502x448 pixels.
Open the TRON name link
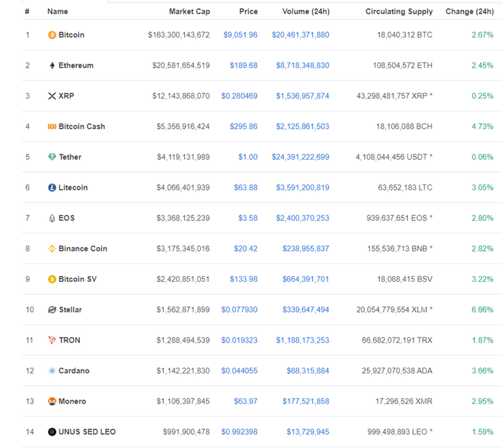69,340
